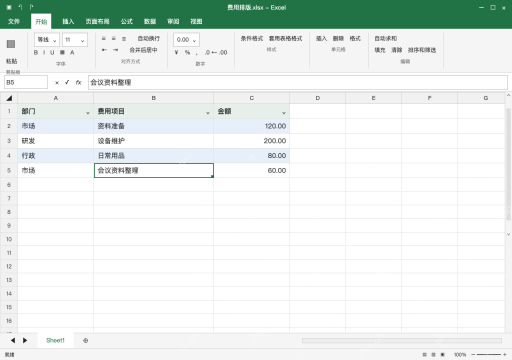Open the 部门 column filter dropdown
Image resolution: width=512 pixels, height=360 pixels.
pyautogui.click(x=88, y=113)
